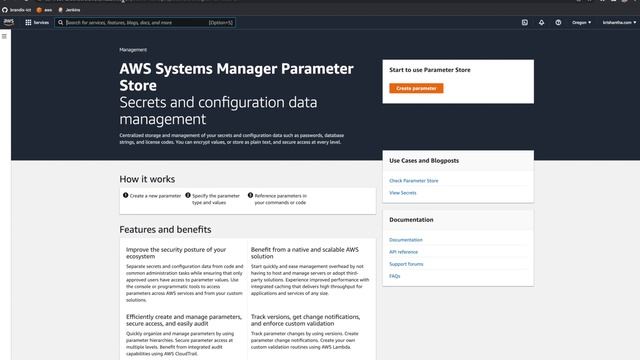The width and height of the screenshot is (640, 360).
Task: Click the Create parameter button
Action: (416, 88)
